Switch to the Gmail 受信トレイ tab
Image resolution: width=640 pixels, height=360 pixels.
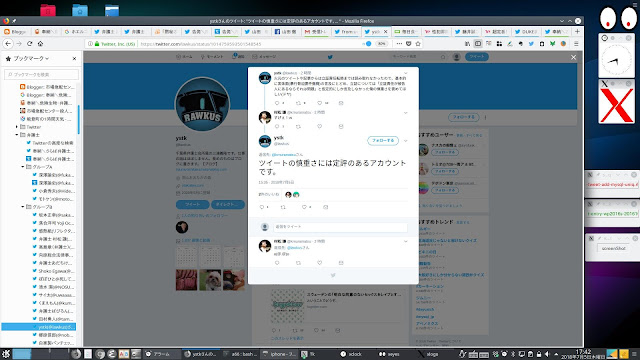point(315,31)
